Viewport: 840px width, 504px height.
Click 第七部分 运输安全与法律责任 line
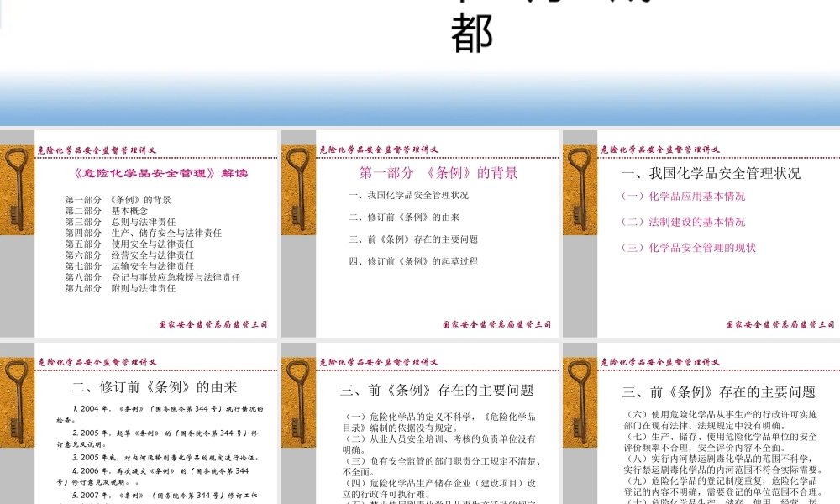coord(129,266)
